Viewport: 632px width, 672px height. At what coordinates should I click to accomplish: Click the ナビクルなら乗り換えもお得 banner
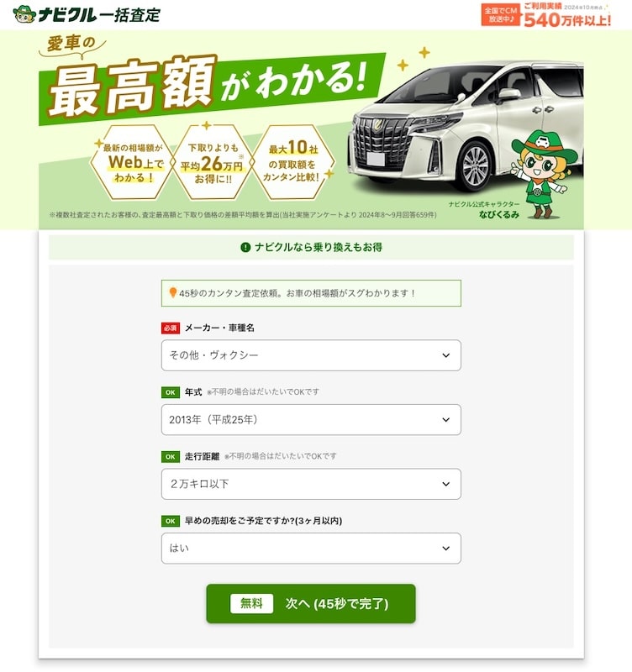(x=311, y=247)
